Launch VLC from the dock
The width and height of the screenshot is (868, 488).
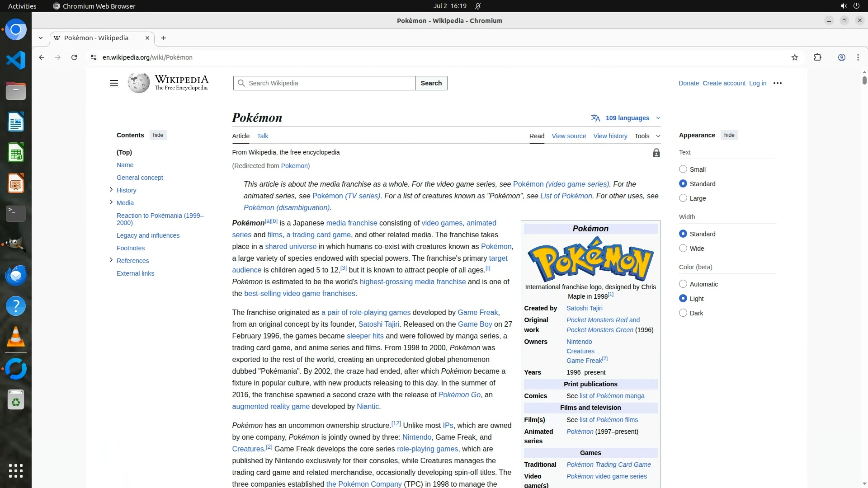click(16, 337)
